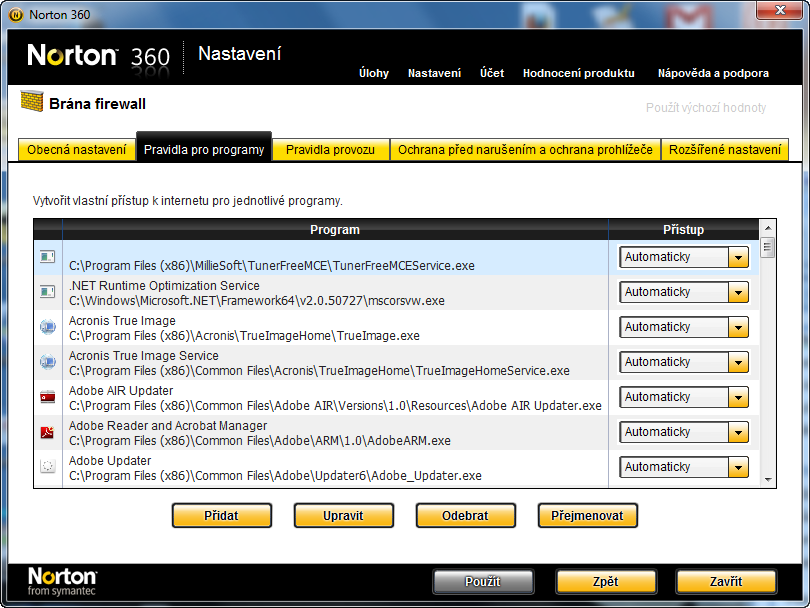
Task: Select the mscorsvw.exe path text
Action: tap(257, 301)
